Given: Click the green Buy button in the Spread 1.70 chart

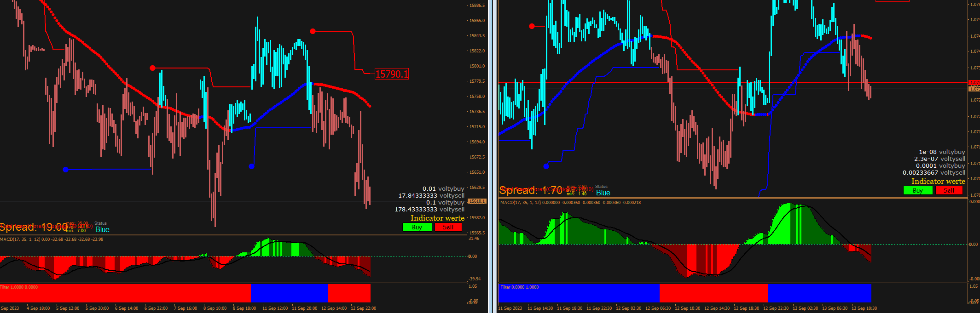Looking at the screenshot, I should click(x=918, y=190).
